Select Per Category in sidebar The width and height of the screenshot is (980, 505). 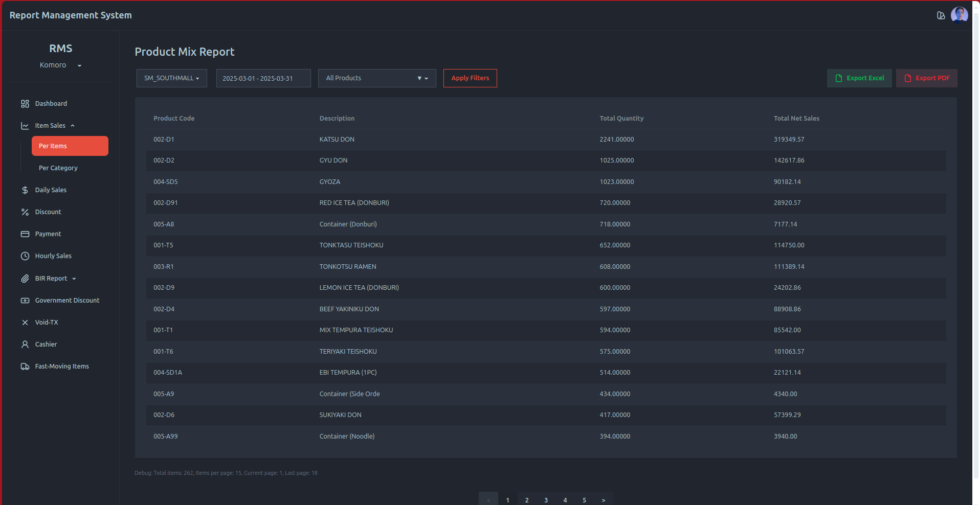[x=58, y=168]
